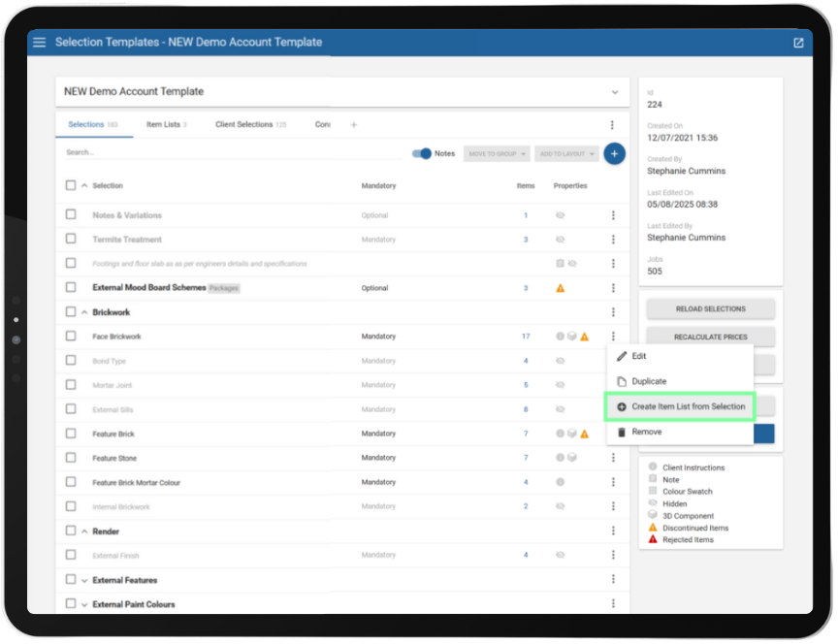Click the plus icon to add a tab
Viewport: 838px width, 644px height.
pos(353,125)
